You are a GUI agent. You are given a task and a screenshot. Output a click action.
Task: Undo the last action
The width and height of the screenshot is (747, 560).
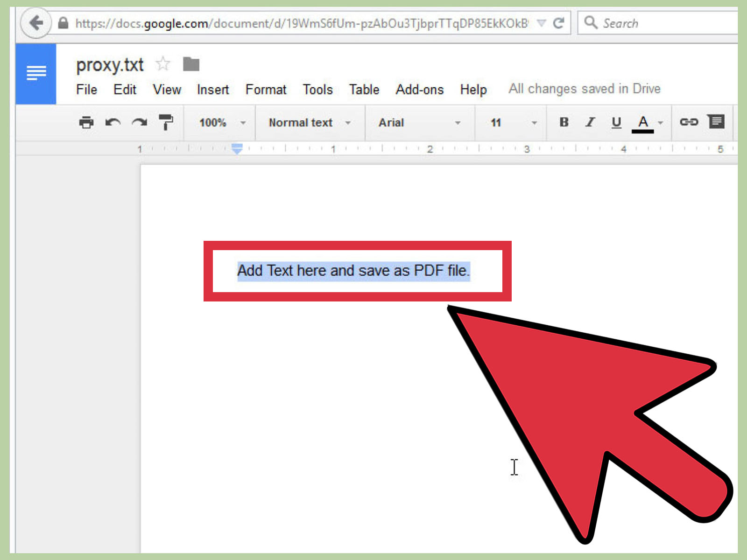pyautogui.click(x=113, y=122)
